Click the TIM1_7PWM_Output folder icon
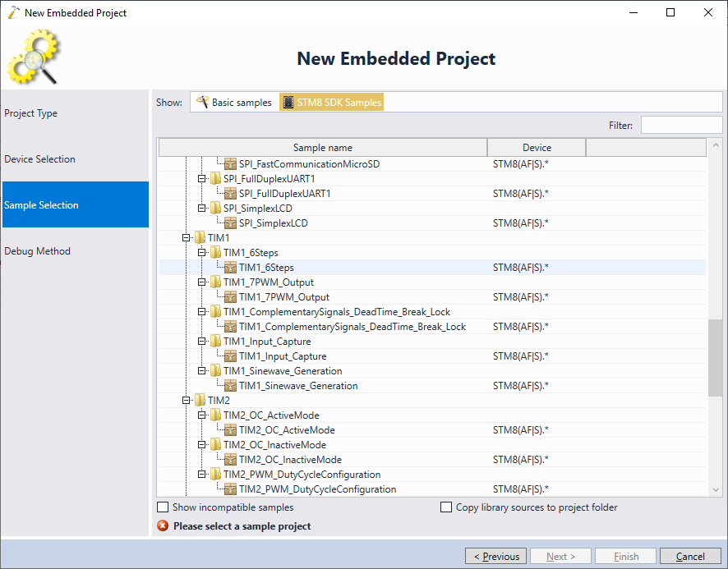Viewport: 728px width, 569px height. [215, 282]
